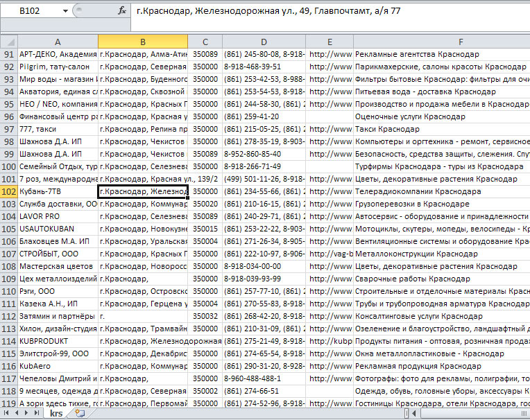
Task: Click cell 'Кубань-7ТВ'
Action: (58, 192)
